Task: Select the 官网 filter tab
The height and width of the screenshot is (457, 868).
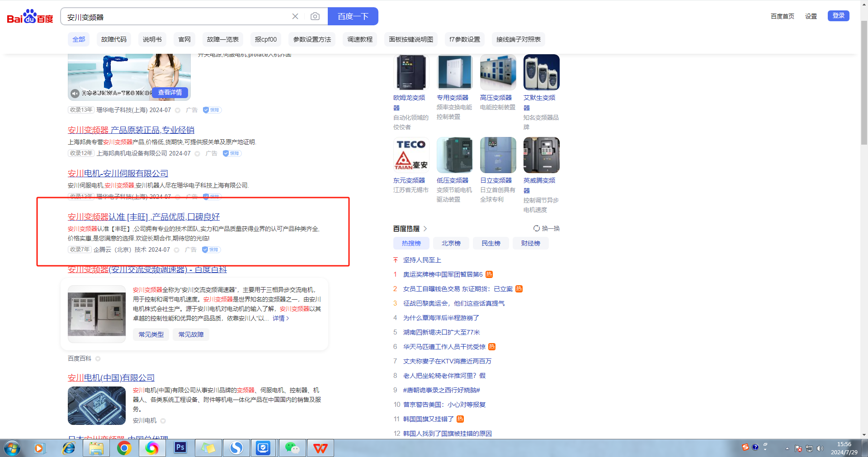Action: 184,39
